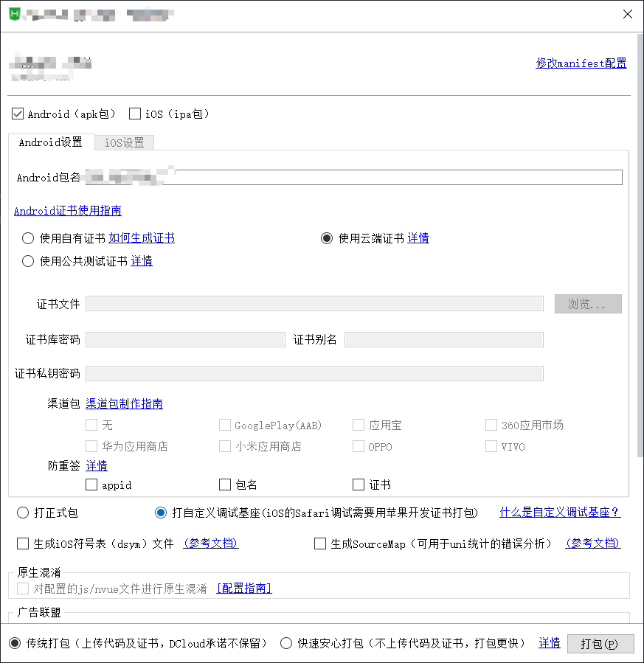Open 修改manifest配置 link
This screenshot has width=644, height=663.
coord(581,63)
